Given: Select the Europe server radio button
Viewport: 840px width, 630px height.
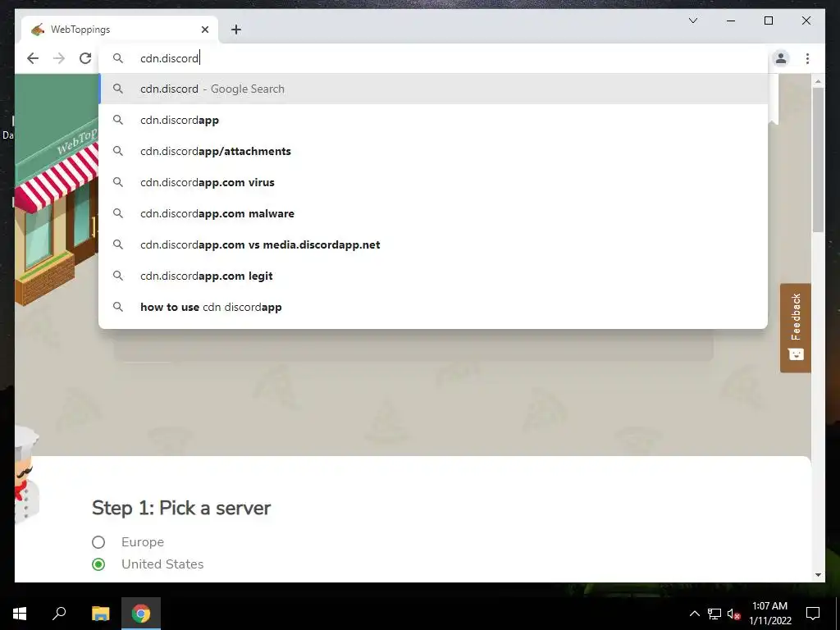Looking at the screenshot, I should point(98,542).
